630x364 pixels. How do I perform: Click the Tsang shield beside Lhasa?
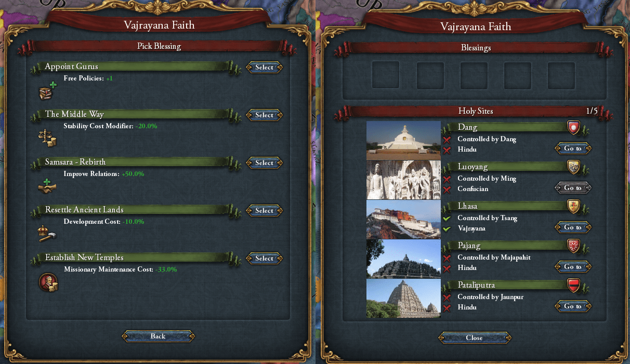[573, 205]
